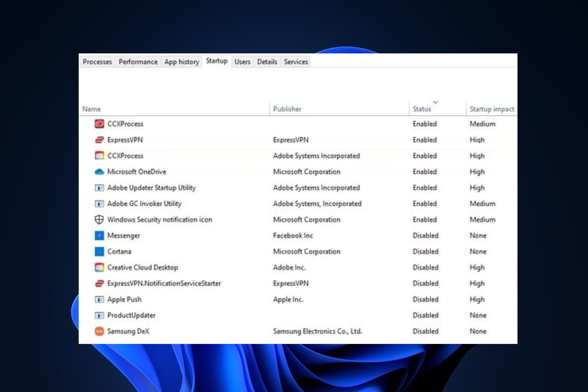This screenshot has width=588, height=392.
Task: Select the Microsoft OneDrive name text
Action: pyautogui.click(x=137, y=172)
